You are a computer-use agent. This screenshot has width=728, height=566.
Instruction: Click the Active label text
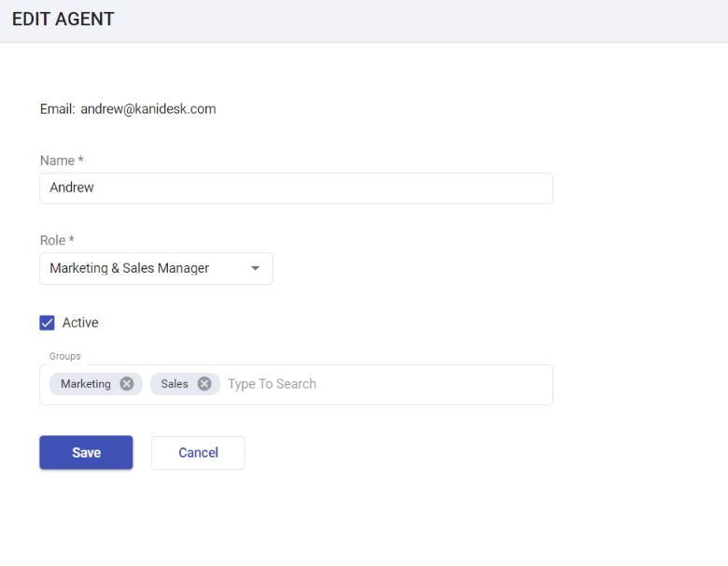[80, 322]
